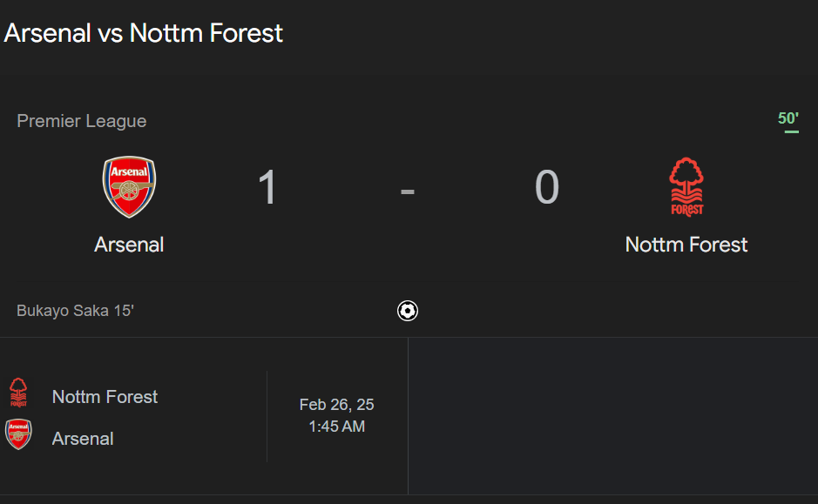Click the Premier League label
This screenshot has height=504, width=818.
tap(81, 121)
